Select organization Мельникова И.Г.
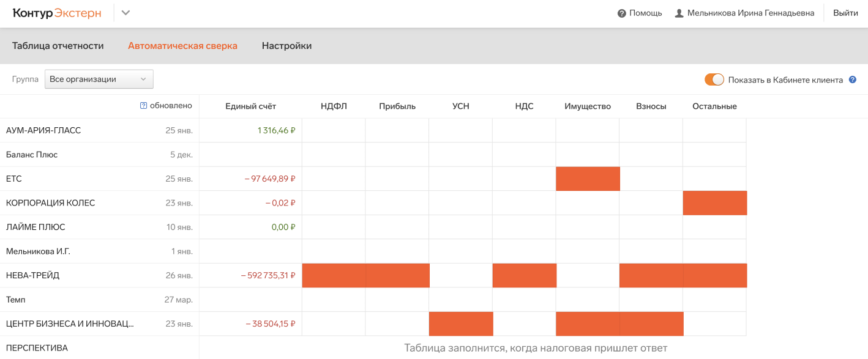This screenshot has width=868, height=359. pos(38,251)
